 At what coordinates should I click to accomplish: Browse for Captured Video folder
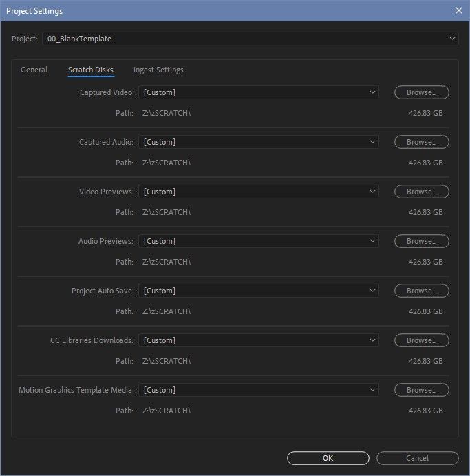[x=421, y=92]
